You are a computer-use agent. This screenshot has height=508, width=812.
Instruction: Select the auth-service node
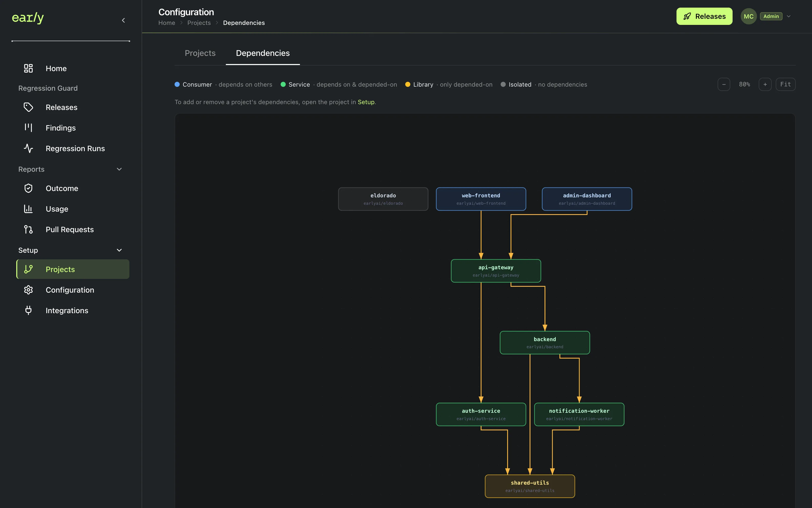pyautogui.click(x=481, y=414)
